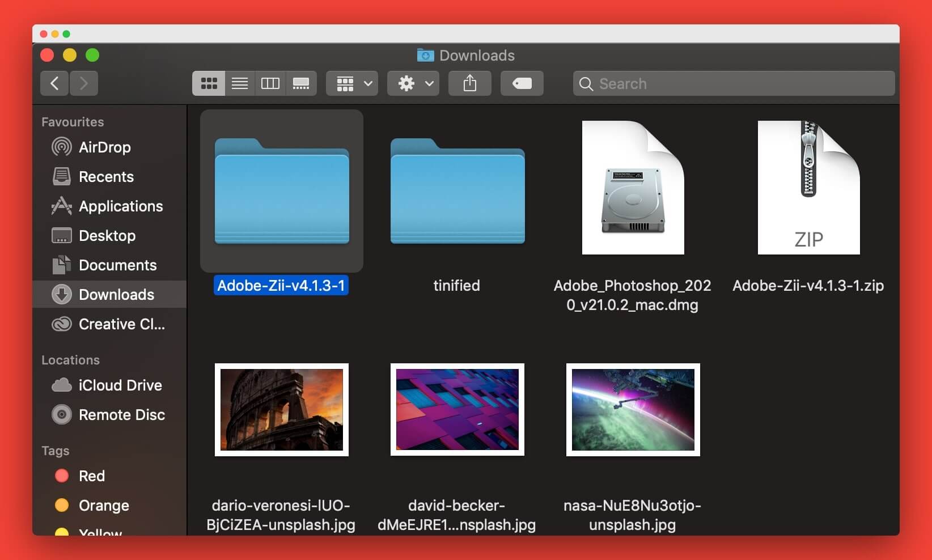Image resolution: width=932 pixels, height=560 pixels.
Task: Filter by the Orange tag label
Action: (x=104, y=506)
